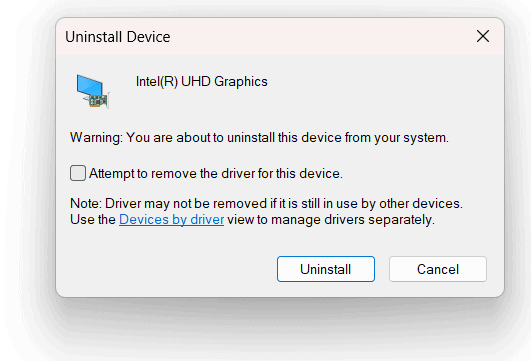Click the blue monitor part of device icon

tap(89, 85)
